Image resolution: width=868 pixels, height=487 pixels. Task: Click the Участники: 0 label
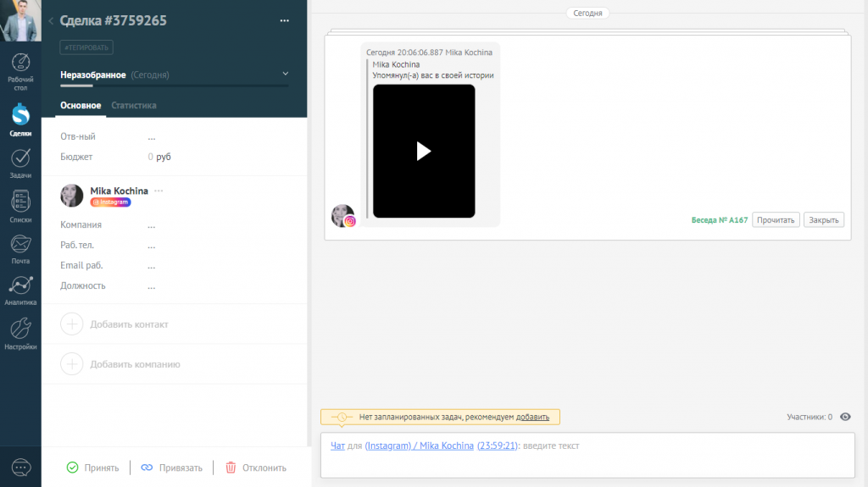point(810,418)
